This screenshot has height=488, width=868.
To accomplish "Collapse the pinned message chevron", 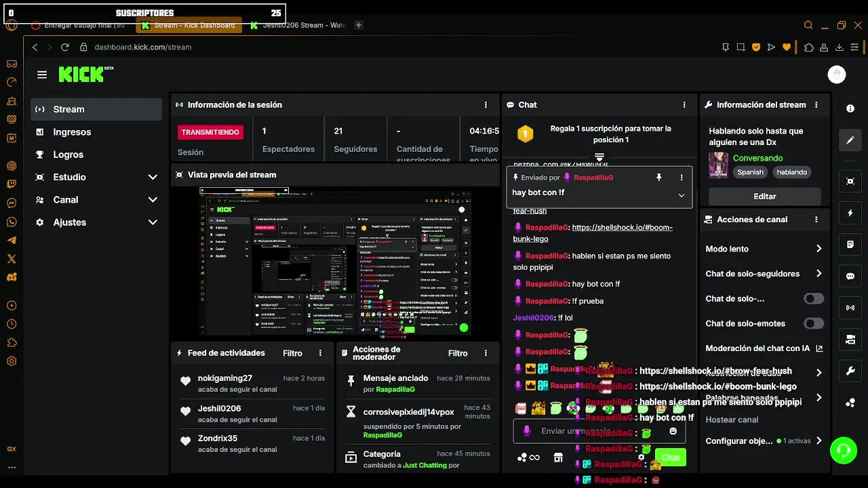I will coord(682,195).
